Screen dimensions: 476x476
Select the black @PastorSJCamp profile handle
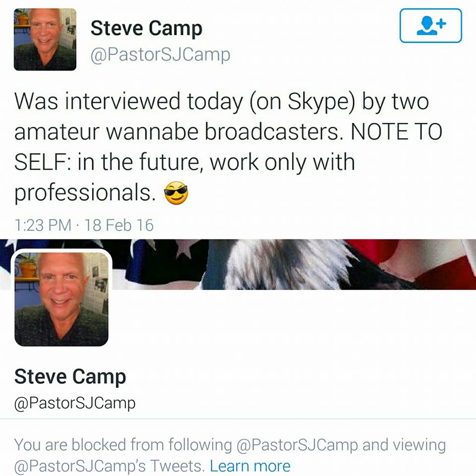75,403
